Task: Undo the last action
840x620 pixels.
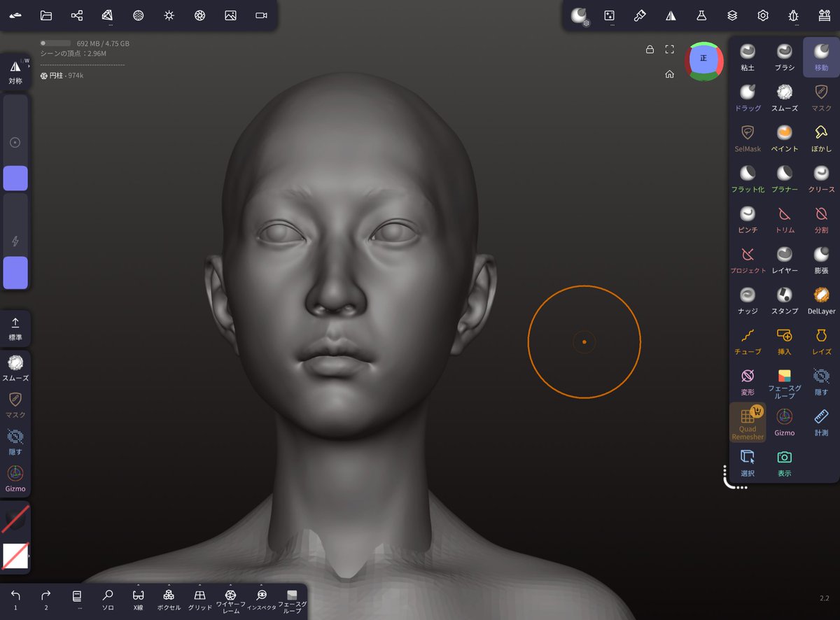Action: pos(15,600)
